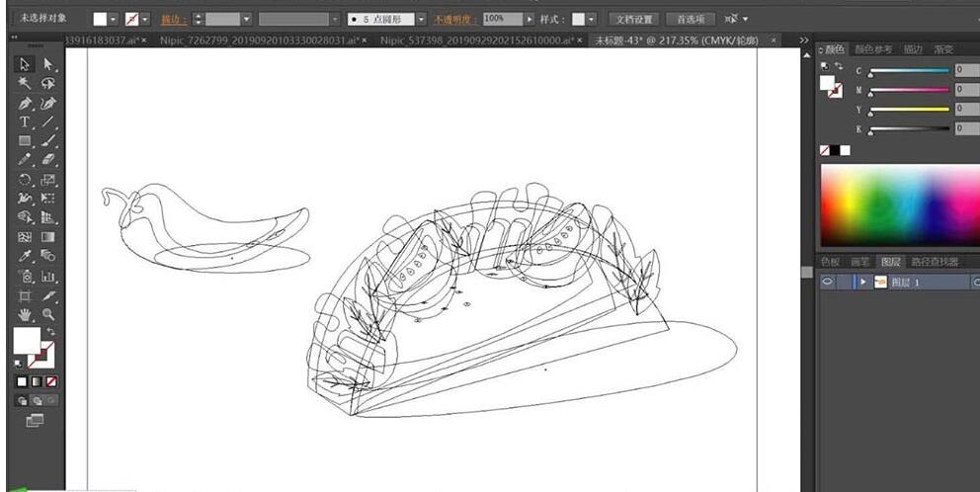This screenshot has width=980, height=492.
Task: Set paint mode to None in toolbox
Action: (x=51, y=380)
